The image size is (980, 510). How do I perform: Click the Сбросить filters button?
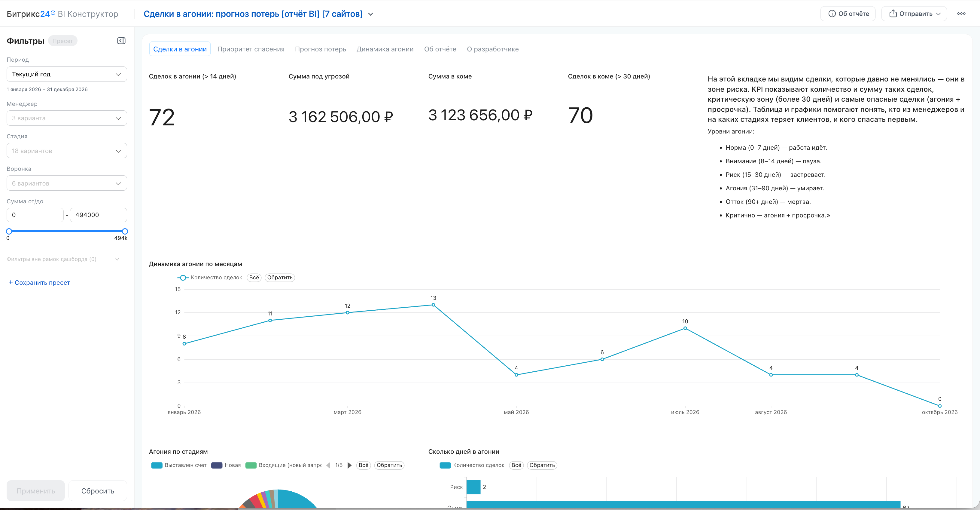98,491
